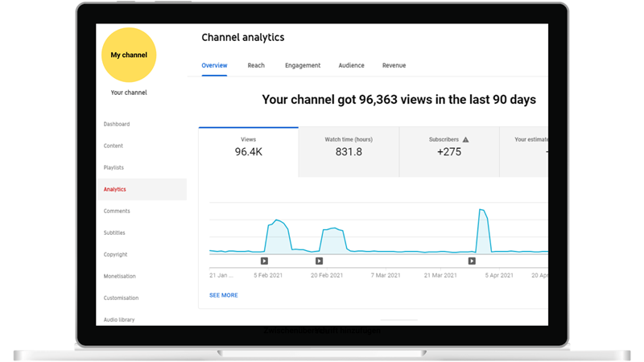Open Monetisation in the sidebar
The height and width of the screenshot is (362, 644).
coord(119,276)
